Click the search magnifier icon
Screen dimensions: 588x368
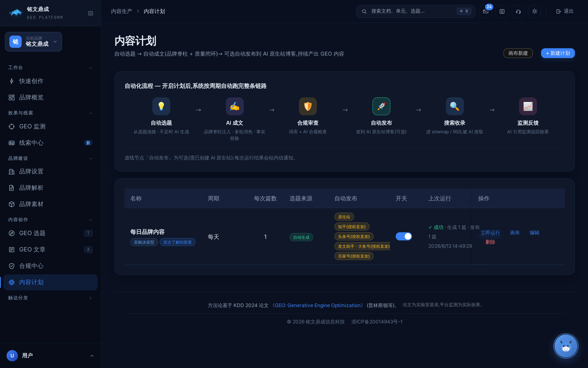[x=364, y=11]
